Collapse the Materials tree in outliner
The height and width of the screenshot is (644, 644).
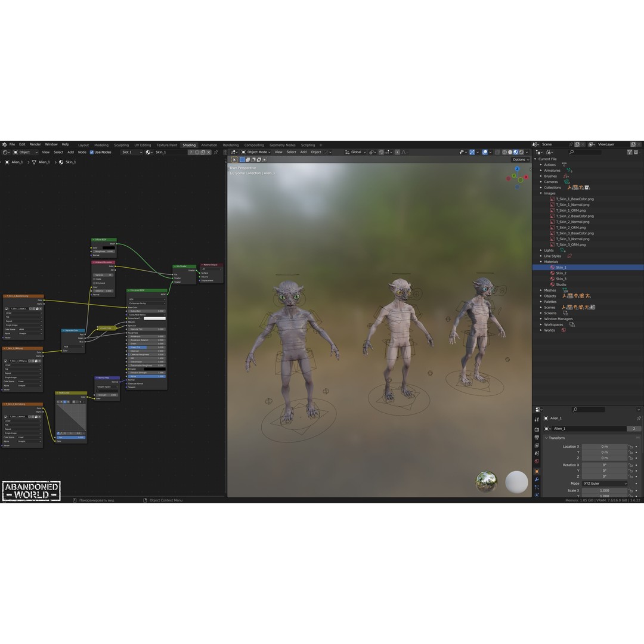click(541, 262)
